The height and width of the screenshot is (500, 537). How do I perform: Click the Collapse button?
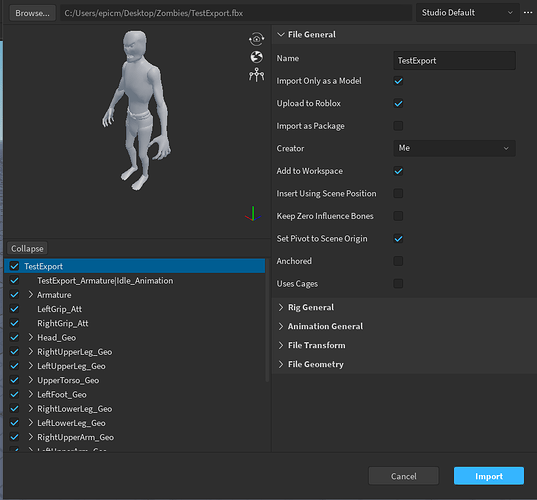pos(27,248)
